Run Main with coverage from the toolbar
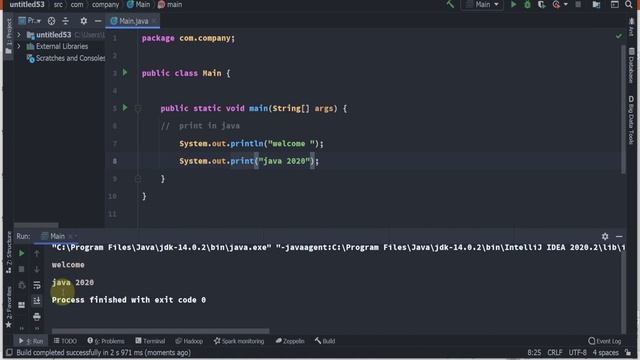Screen dimensions: 640x360 (542, 4)
